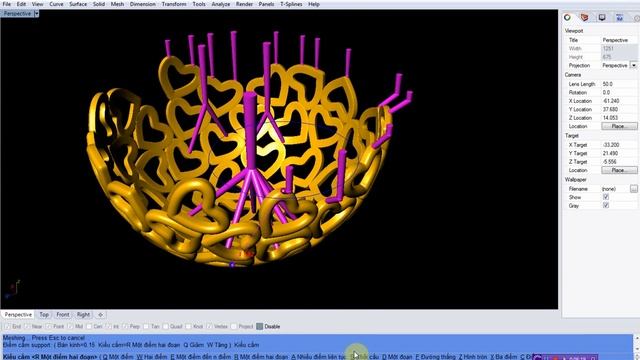Switch to the Top viewport tab
The image size is (640, 360).
point(44,315)
